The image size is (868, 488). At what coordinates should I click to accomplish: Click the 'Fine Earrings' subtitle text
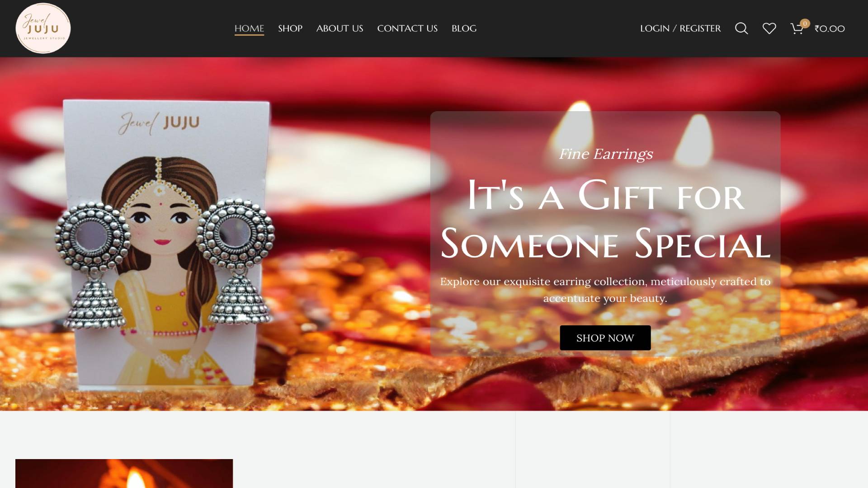(x=606, y=154)
